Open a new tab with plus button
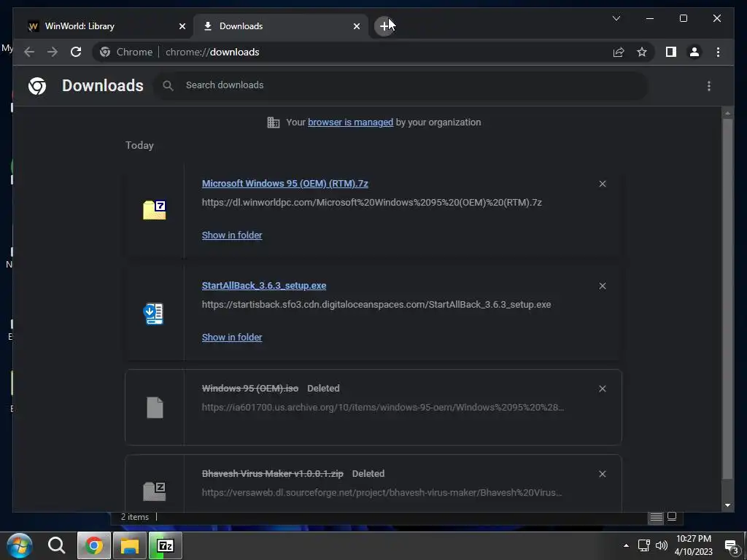 tap(384, 26)
